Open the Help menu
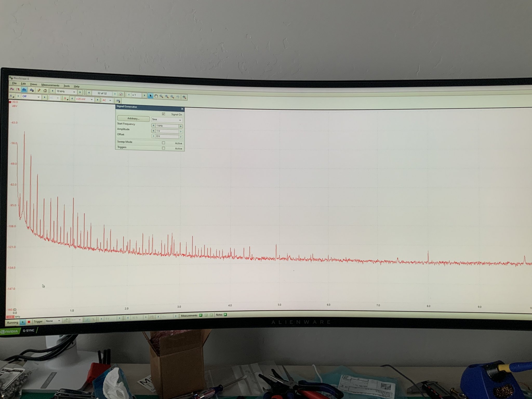This screenshot has height=399, width=532. pyautogui.click(x=77, y=86)
